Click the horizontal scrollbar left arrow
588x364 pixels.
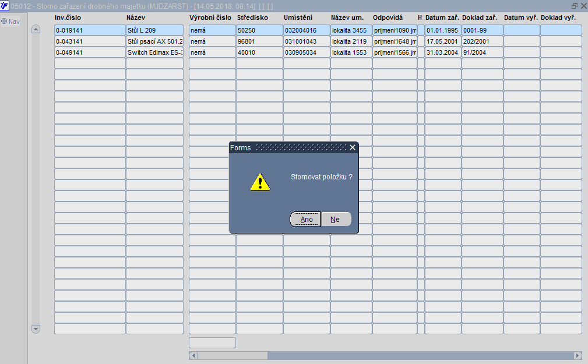[x=193, y=355]
